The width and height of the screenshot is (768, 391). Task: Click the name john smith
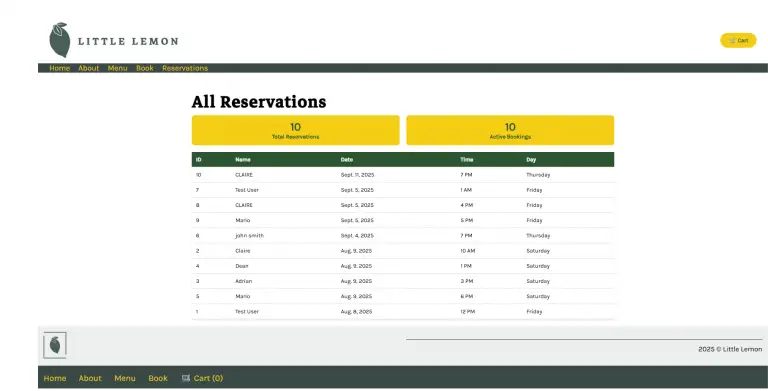[x=249, y=236]
